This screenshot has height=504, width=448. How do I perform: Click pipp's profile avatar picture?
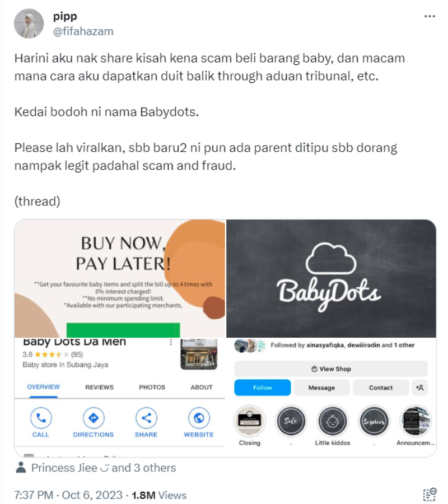29,24
